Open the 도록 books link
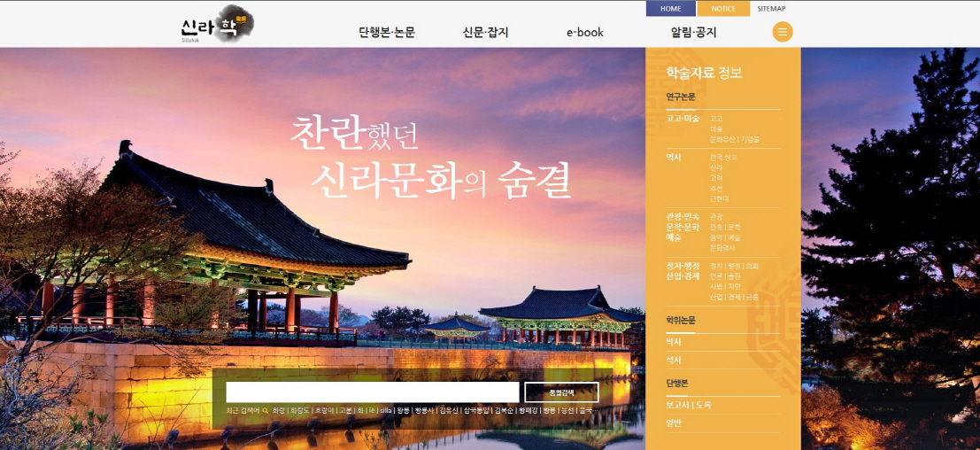The image size is (980, 450). pyautogui.click(x=703, y=405)
